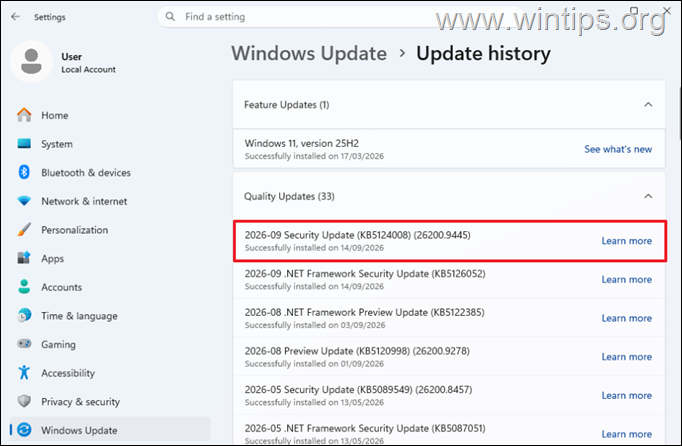Click the 2026-09 Security Update (KB5124008) entry
This screenshot has height=446, width=682.
point(450,241)
